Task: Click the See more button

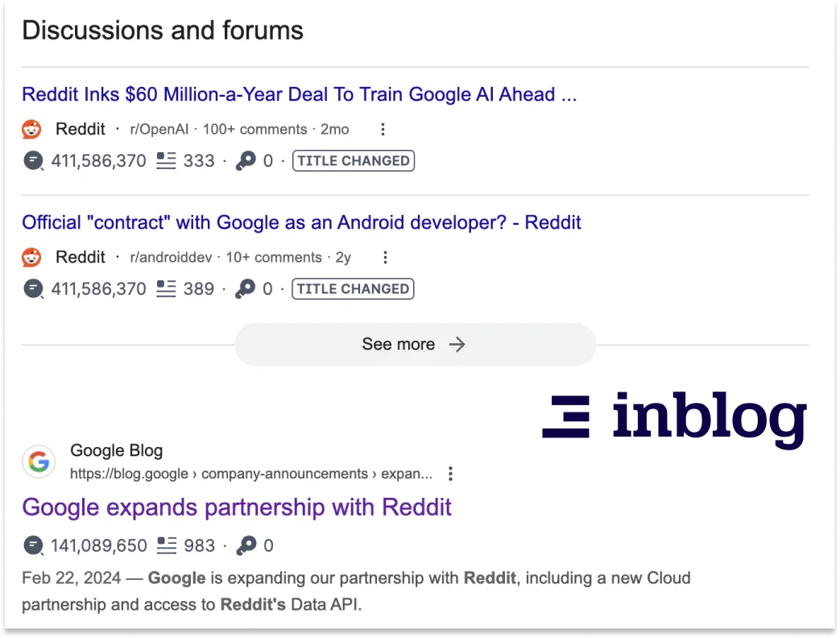Action: [414, 344]
